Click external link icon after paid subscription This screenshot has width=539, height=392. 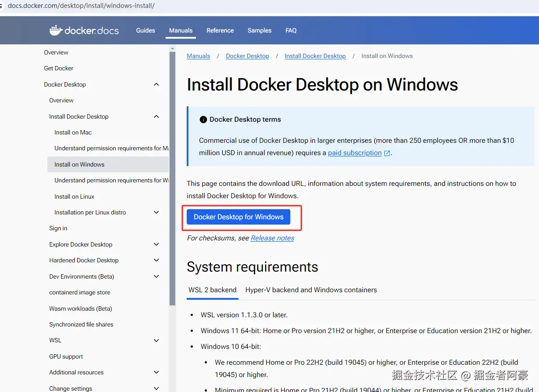(387, 153)
